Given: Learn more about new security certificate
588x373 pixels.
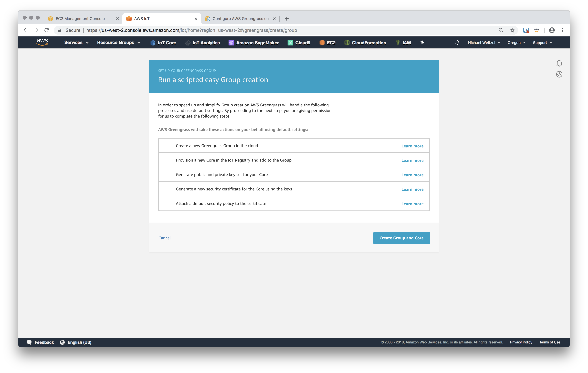Looking at the screenshot, I should (412, 189).
